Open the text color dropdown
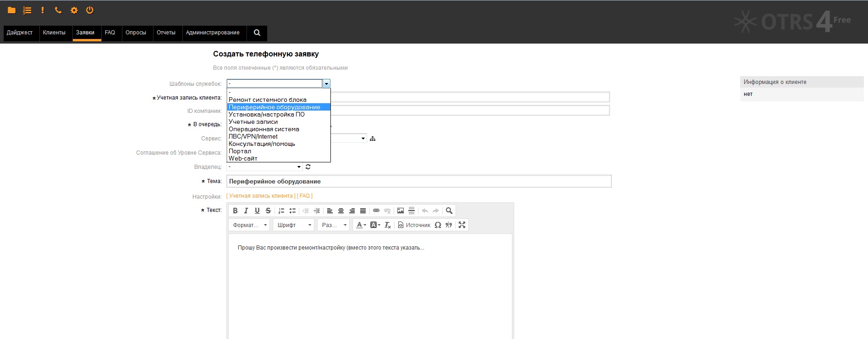Image resolution: width=868 pixels, height=339 pixels. click(361, 225)
